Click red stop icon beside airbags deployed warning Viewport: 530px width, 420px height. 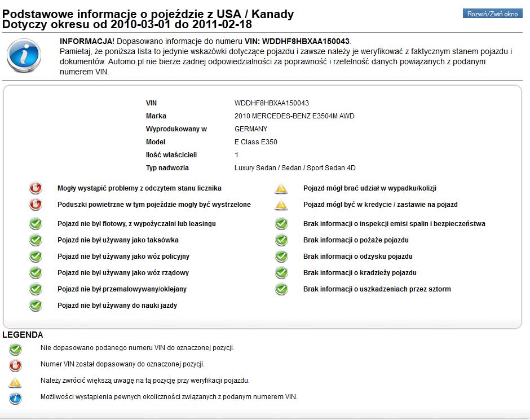36,205
